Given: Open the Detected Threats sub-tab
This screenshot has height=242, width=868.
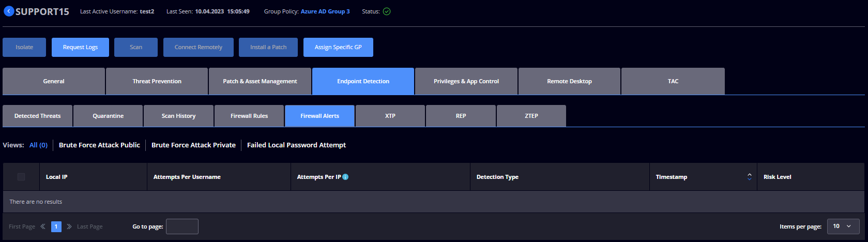Looking at the screenshot, I should coord(37,116).
